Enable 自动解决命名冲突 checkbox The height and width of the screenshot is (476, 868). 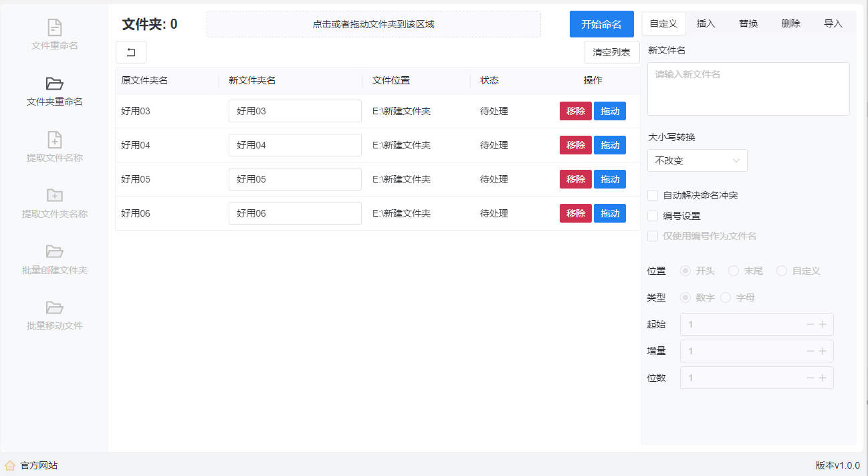coord(653,195)
